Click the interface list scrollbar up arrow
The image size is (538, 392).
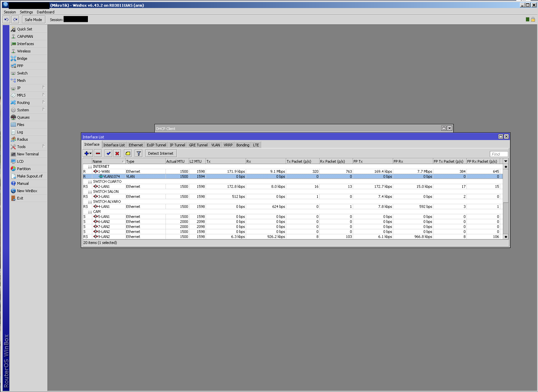[506, 166]
